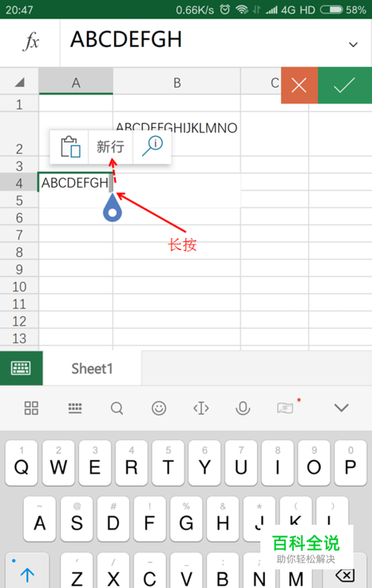
Task: Tap the paste clipboard icon in popup
Action: (70, 147)
